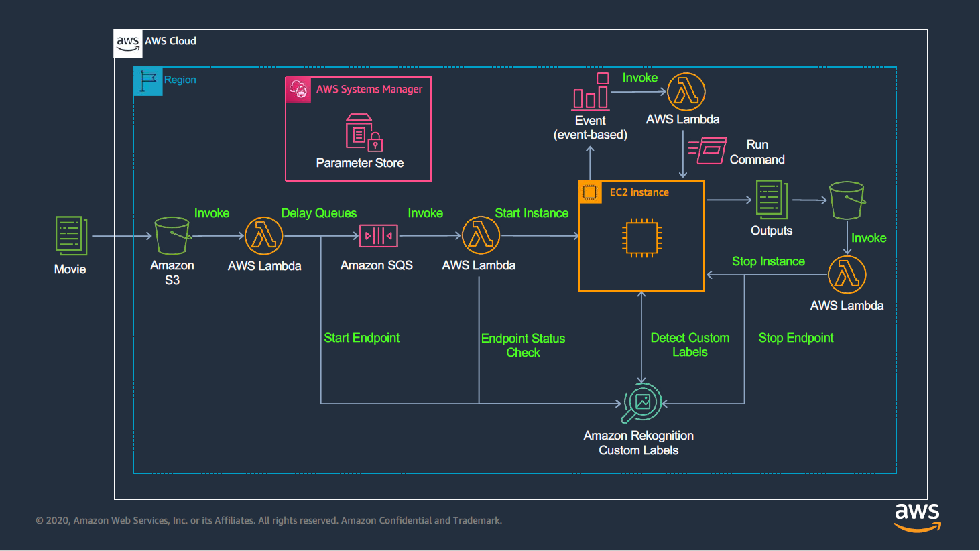
Task: Click the "Stop Endpoint" label
Action: click(x=796, y=338)
